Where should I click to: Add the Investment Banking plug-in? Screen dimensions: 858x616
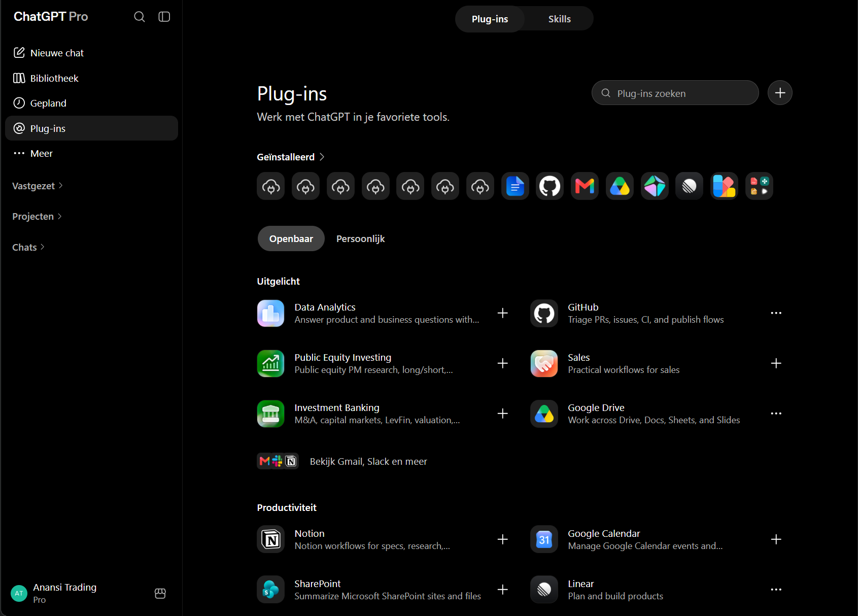click(503, 414)
